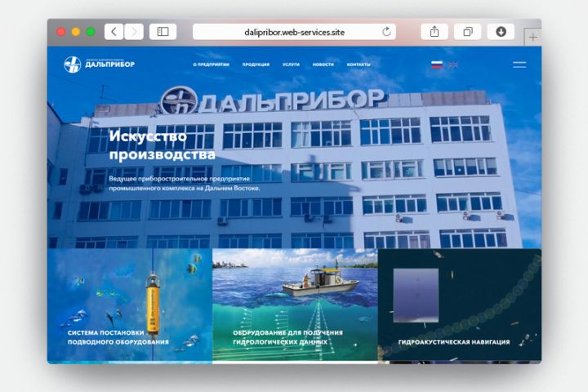Reload the page using the refresh icon
Viewport: 588px width, 392px height.
[386, 32]
